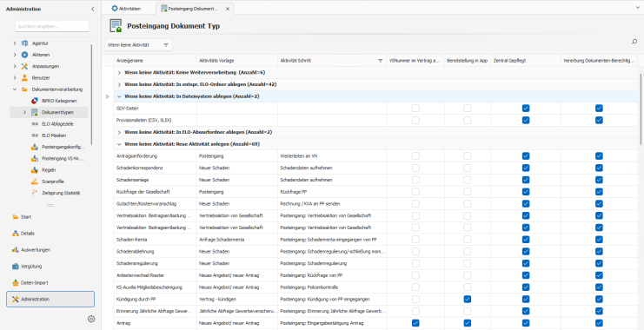Sort by Zentral Gepflegt column header
The height and width of the screenshot is (330, 644).
[x=526, y=60]
